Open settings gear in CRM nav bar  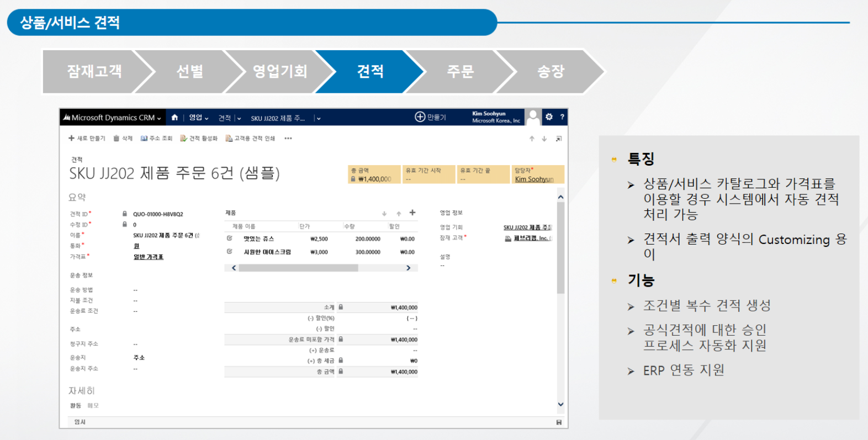click(x=549, y=117)
